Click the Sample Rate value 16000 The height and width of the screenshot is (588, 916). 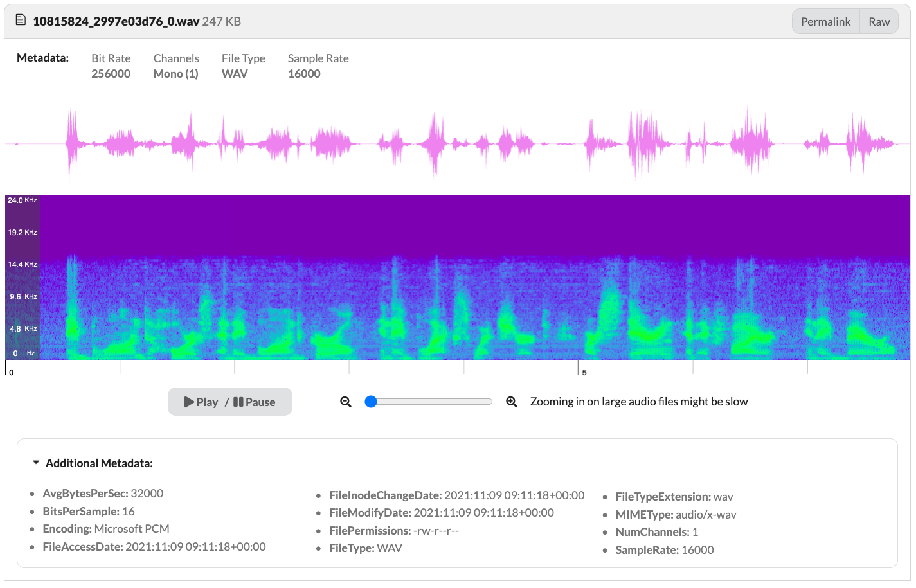click(304, 74)
